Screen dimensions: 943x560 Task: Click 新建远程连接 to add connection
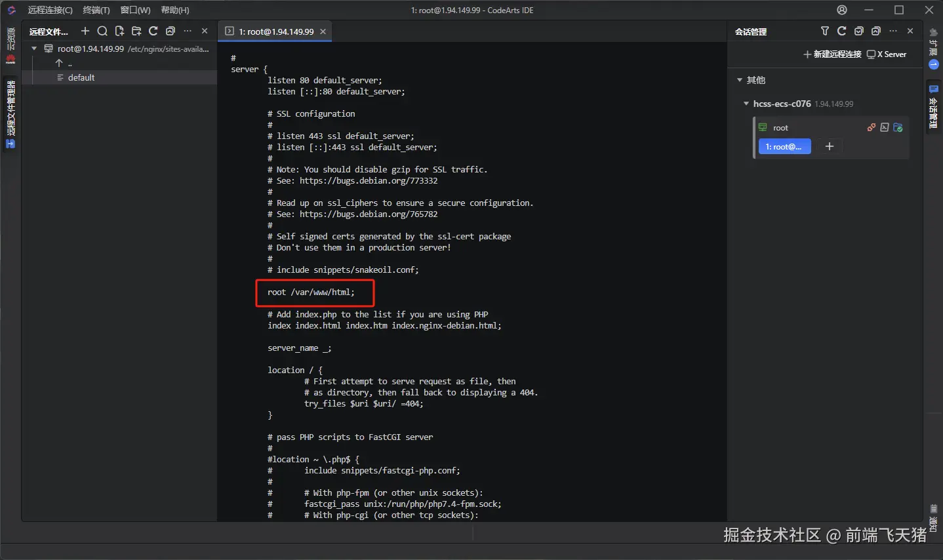832,54
